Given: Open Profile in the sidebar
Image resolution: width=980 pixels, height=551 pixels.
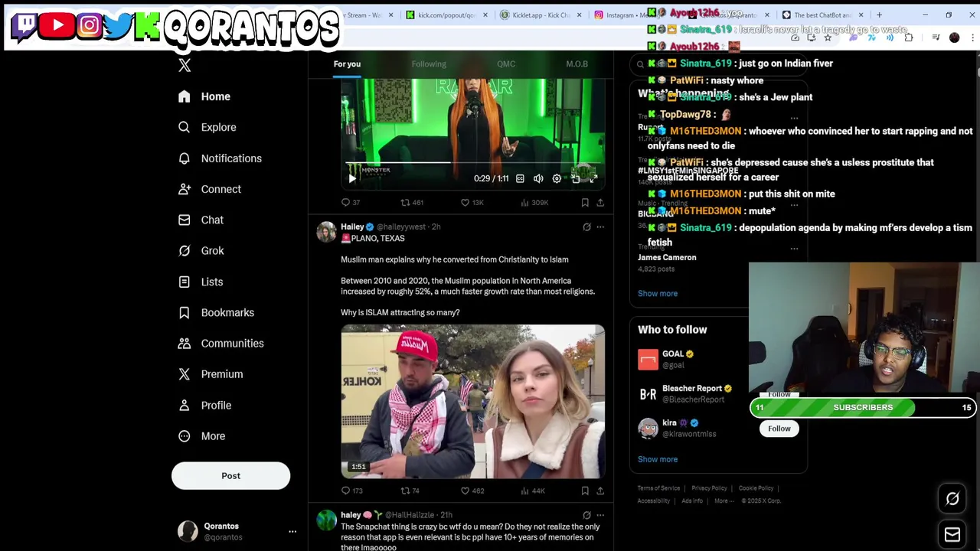Looking at the screenshot, I should [x=204, y=405].
